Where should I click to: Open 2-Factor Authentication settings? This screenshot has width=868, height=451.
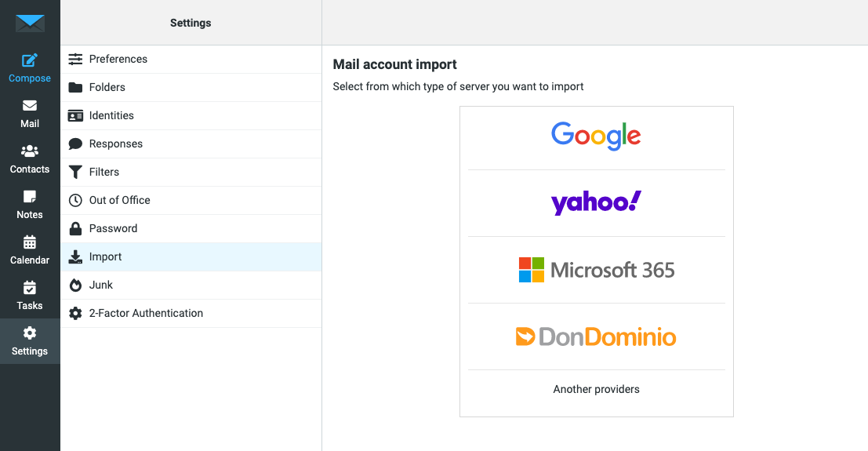[191, 314]
